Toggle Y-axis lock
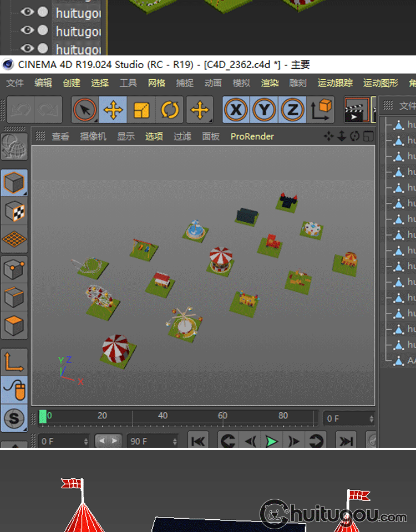This screenshot has width=416, height=532. click(x=264, y=110)
